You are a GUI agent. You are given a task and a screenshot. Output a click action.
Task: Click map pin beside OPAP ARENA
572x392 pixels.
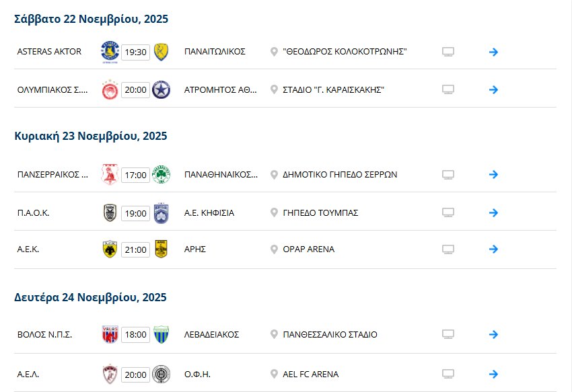274,249
